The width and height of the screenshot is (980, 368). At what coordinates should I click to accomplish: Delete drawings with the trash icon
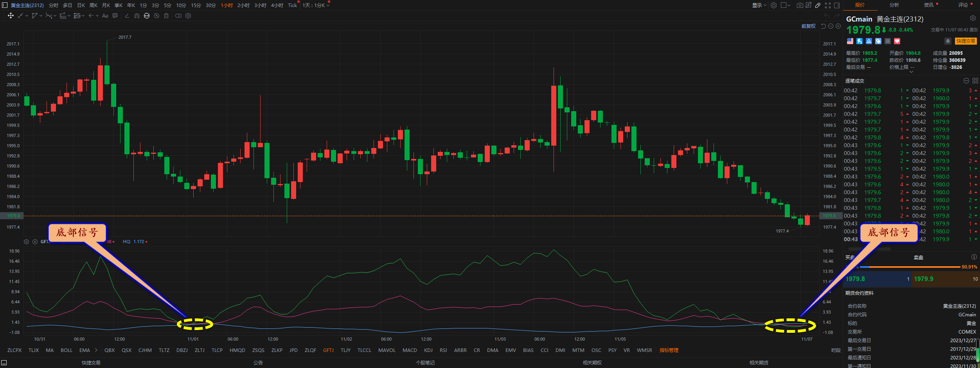click(x=166, y=16)
